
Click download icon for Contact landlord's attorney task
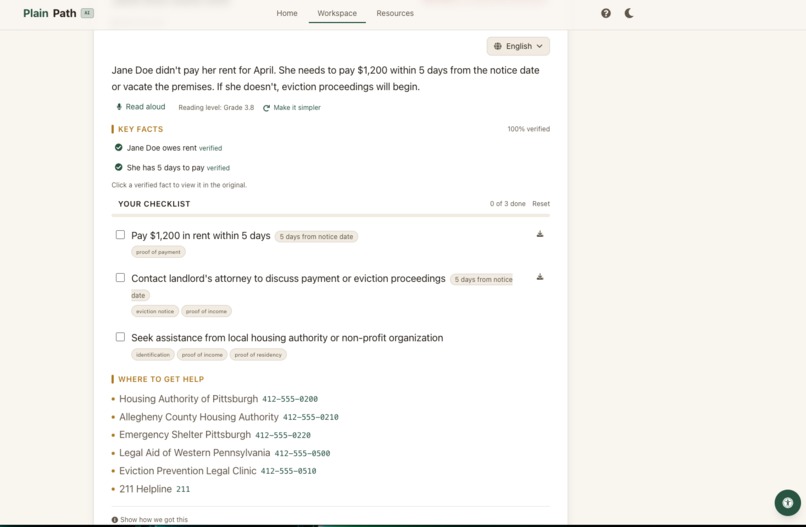pos(540,277)
